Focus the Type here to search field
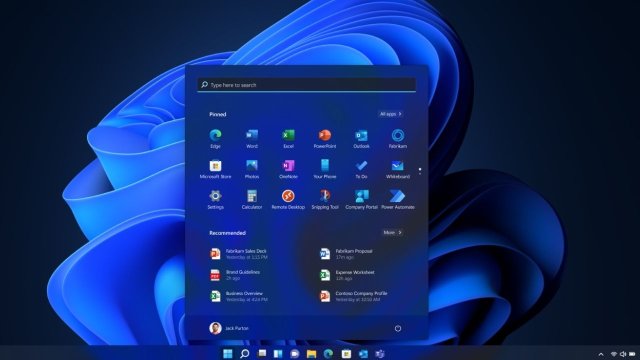Screen dimensions: 640x360 tap(307, 85)
